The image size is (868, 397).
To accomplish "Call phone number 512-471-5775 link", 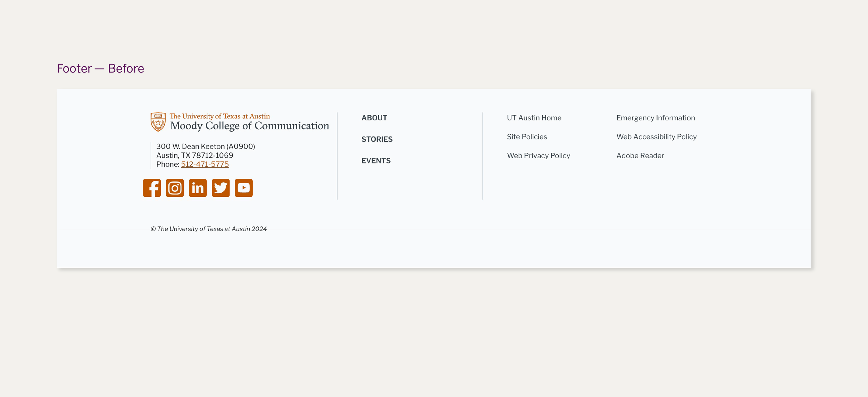I will coord(205,164).
